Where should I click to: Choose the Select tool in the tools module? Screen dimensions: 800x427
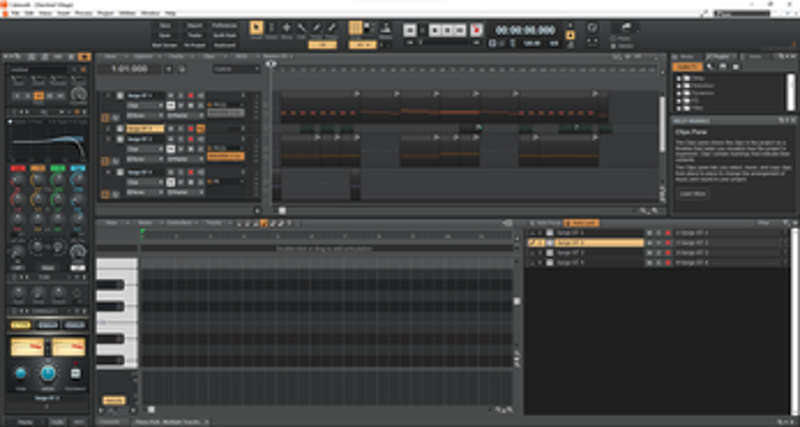[271, 28]
